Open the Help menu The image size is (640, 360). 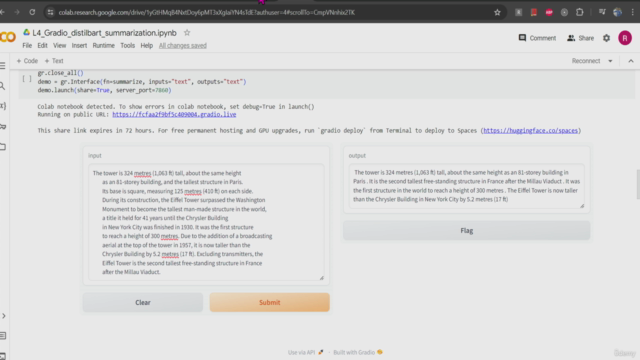coord(147,45)
